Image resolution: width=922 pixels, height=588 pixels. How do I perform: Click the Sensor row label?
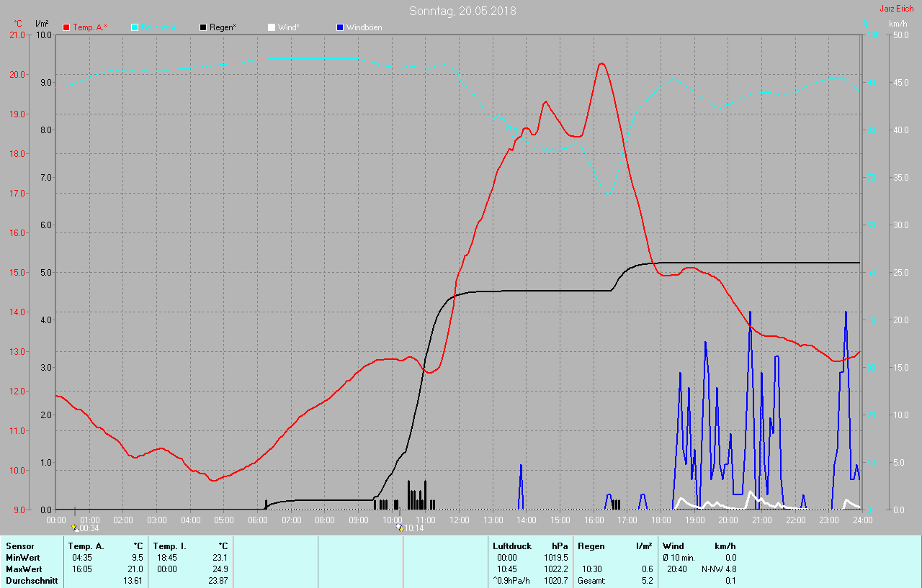coord(19,546)
